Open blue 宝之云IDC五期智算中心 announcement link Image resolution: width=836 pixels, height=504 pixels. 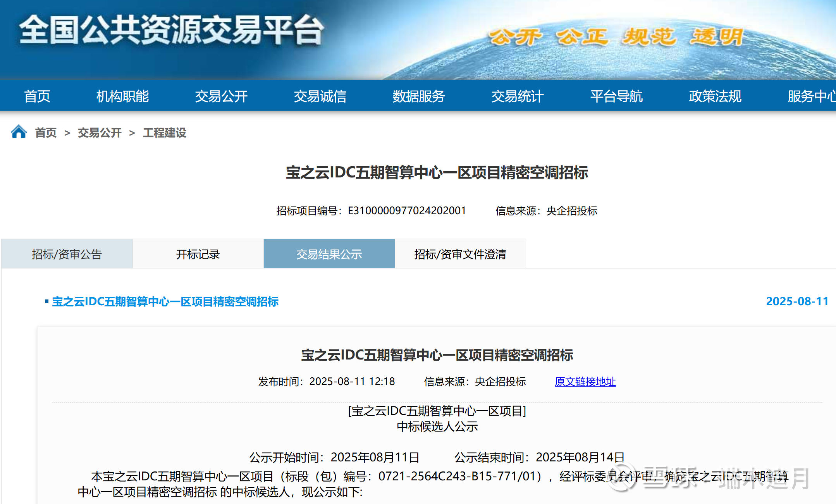(165, 301)
